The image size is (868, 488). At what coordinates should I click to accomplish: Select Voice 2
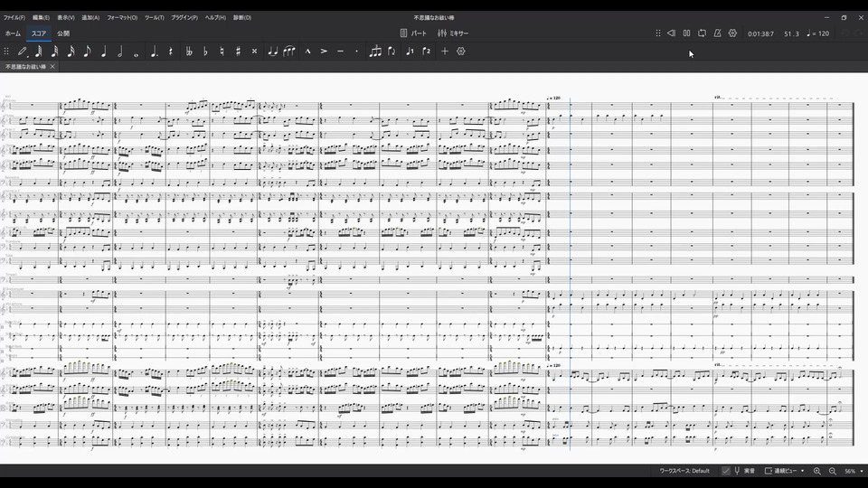(x=426, y=52)
